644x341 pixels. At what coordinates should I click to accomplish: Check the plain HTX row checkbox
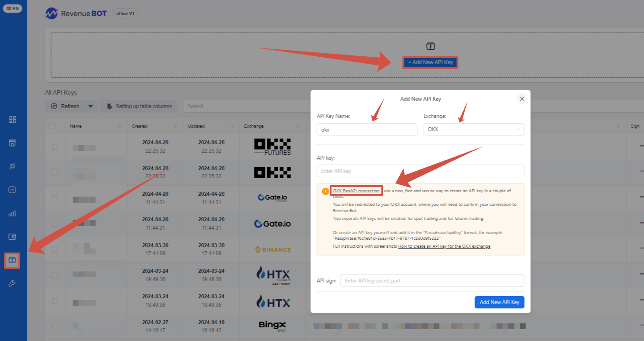55,301
